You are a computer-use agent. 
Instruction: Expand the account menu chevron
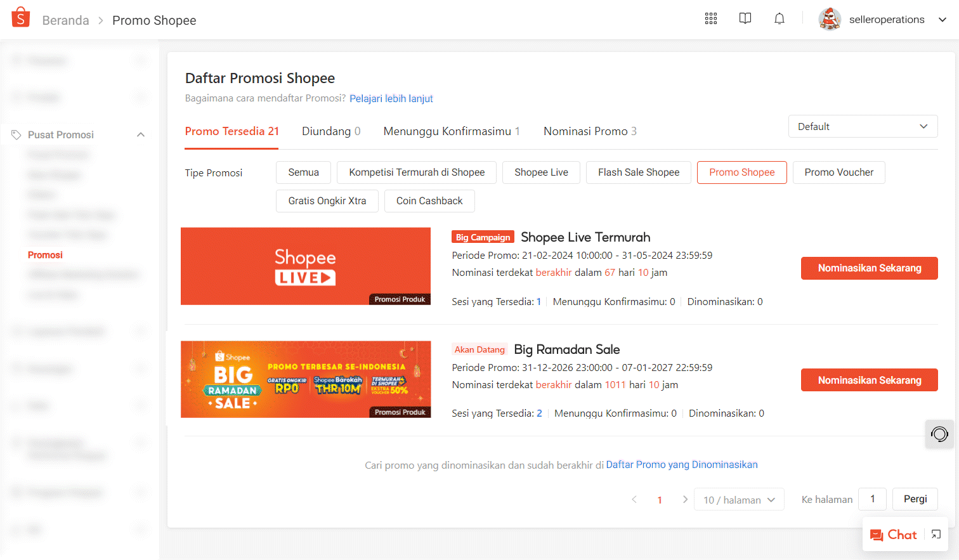(x=943, y=20)
